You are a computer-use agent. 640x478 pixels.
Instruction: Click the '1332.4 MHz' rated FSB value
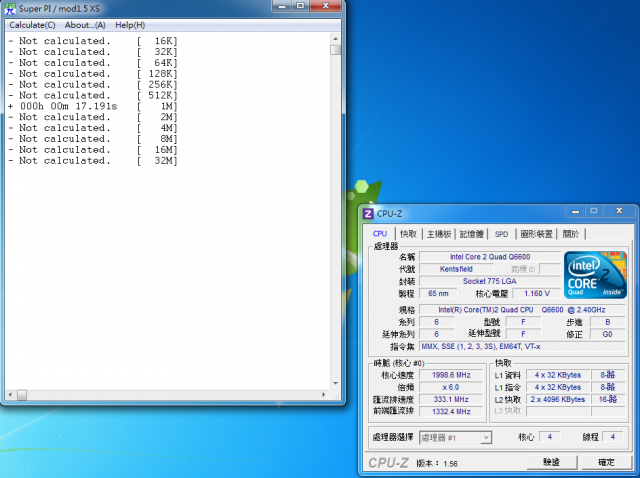451,412
